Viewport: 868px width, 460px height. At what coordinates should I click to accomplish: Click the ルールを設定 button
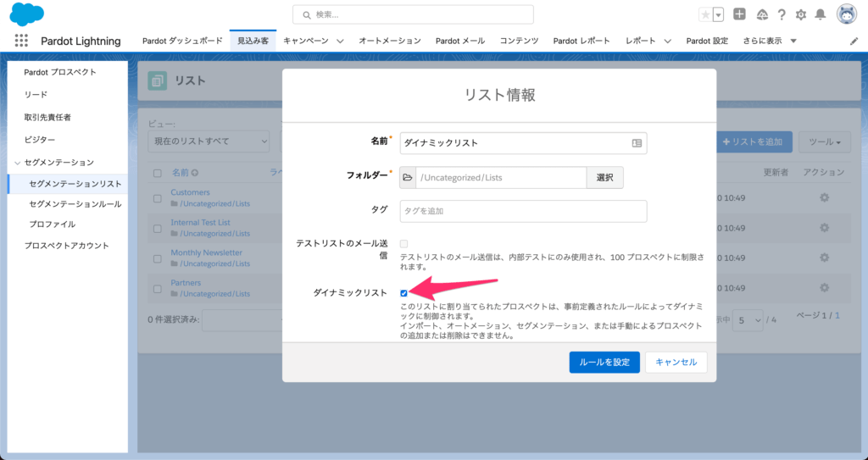coord(604,362)
